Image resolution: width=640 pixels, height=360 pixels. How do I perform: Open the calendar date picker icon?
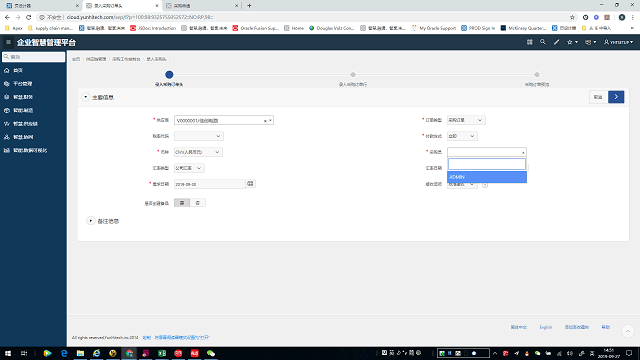pyautogui.click(x=250, y=184)
